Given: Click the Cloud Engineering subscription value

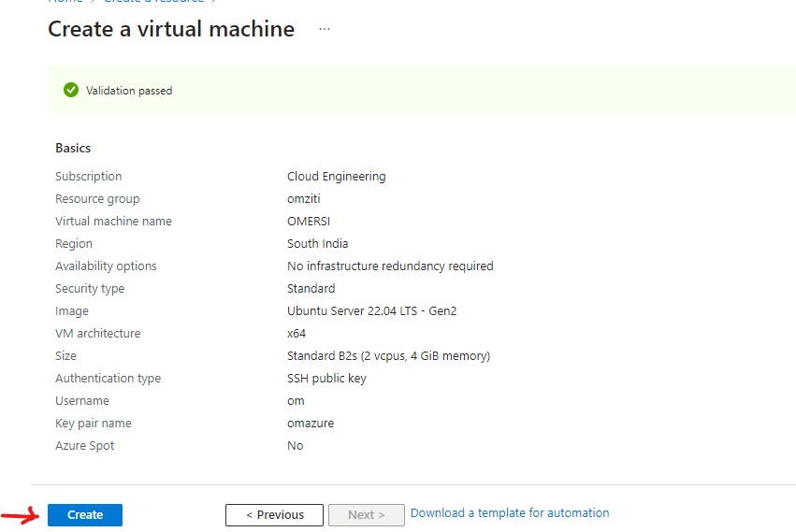Looking at the screenshot, I should click(336, 177).
